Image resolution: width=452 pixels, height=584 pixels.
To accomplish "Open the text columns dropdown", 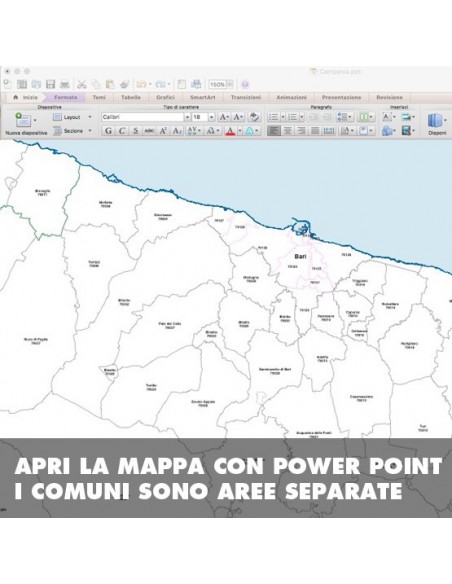I will (x=366, y=117).
